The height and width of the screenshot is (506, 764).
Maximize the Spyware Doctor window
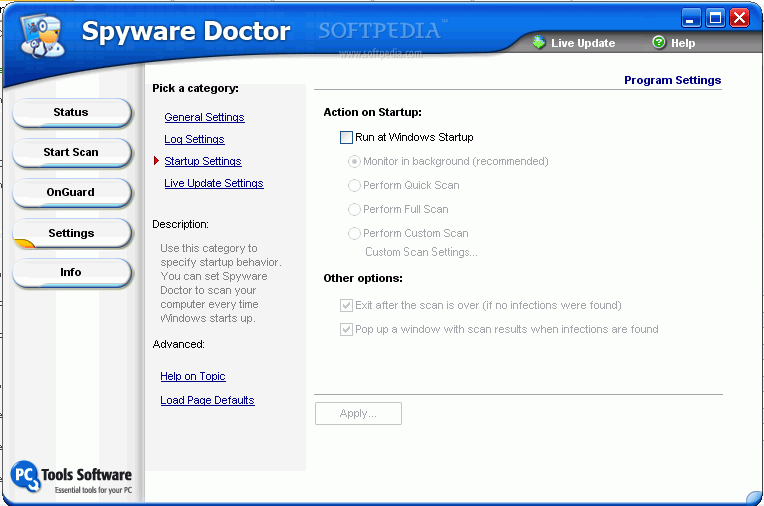(x=715, y=19)
